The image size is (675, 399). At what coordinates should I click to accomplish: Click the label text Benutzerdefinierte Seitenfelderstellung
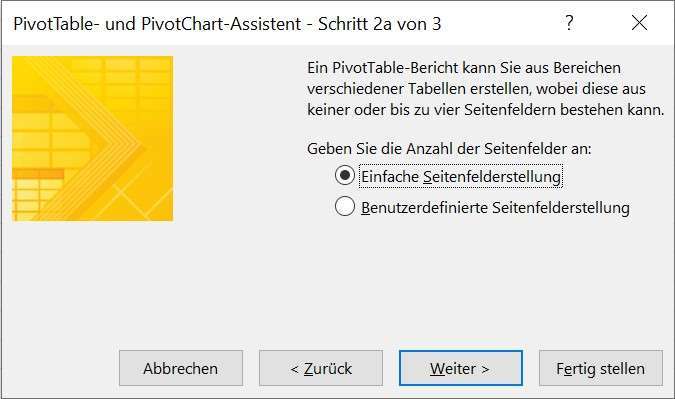tap(495, 207)
